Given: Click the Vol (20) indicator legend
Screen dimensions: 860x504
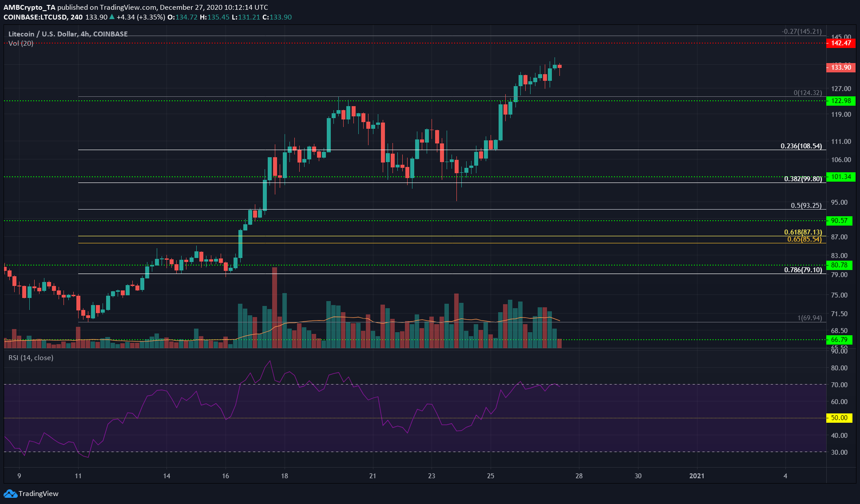Looking at the screenshot, I should tap(21, 43).
